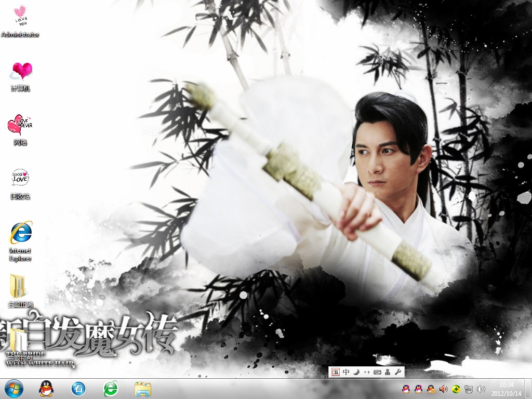Image resolution: width=532 pixels, height=399 pixels.
Task: Open first pink QQ tray icon
Action: (x=406, y=389)
